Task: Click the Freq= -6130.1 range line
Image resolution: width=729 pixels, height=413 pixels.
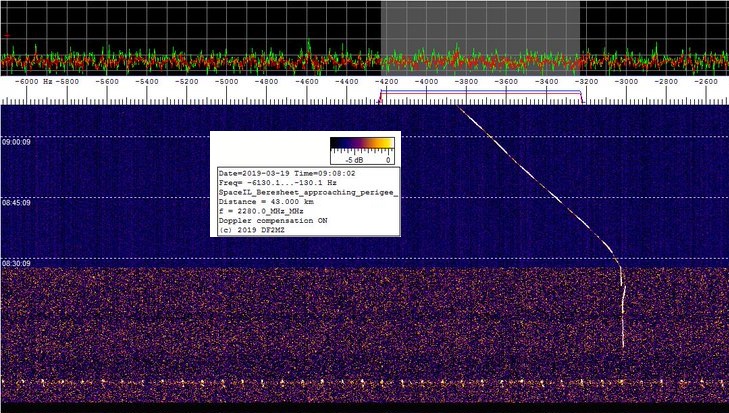Action: click(278, 183)
